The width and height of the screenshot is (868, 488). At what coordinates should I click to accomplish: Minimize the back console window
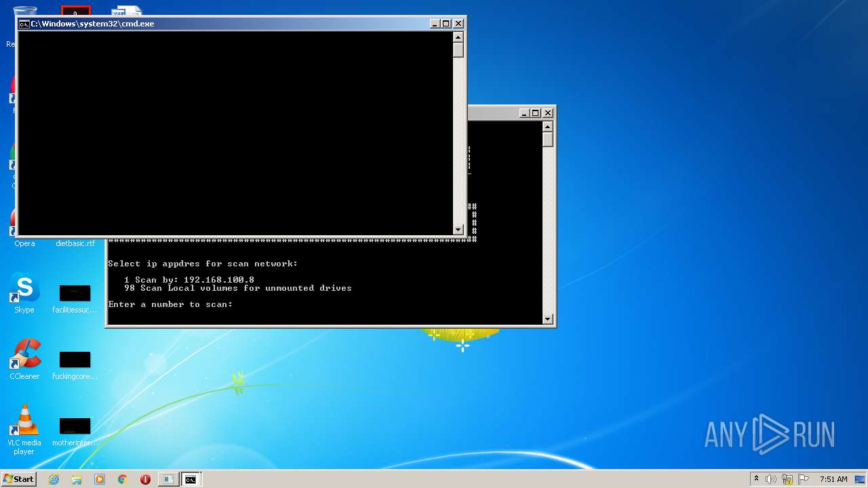524,113
